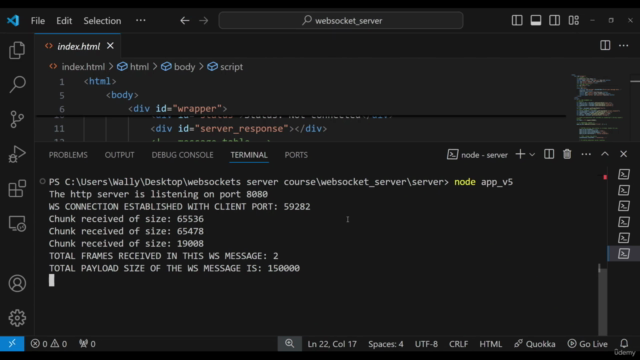Go forward with the right arrow

point(204,20)
